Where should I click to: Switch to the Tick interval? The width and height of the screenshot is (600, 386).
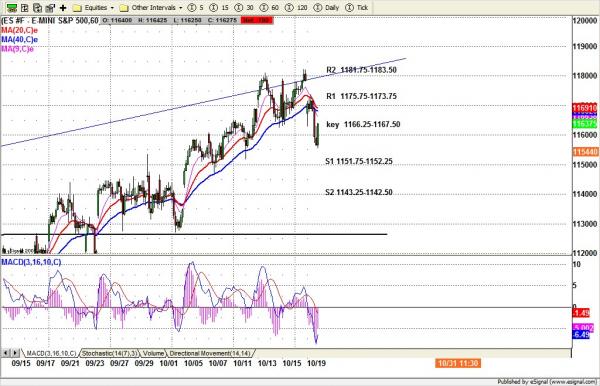click(357, 8)
